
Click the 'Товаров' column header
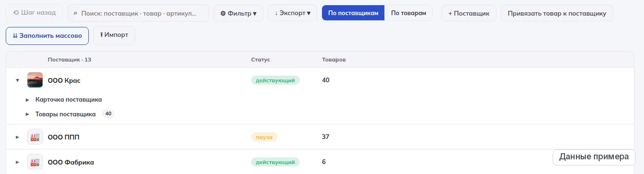(x=334, y=60)
